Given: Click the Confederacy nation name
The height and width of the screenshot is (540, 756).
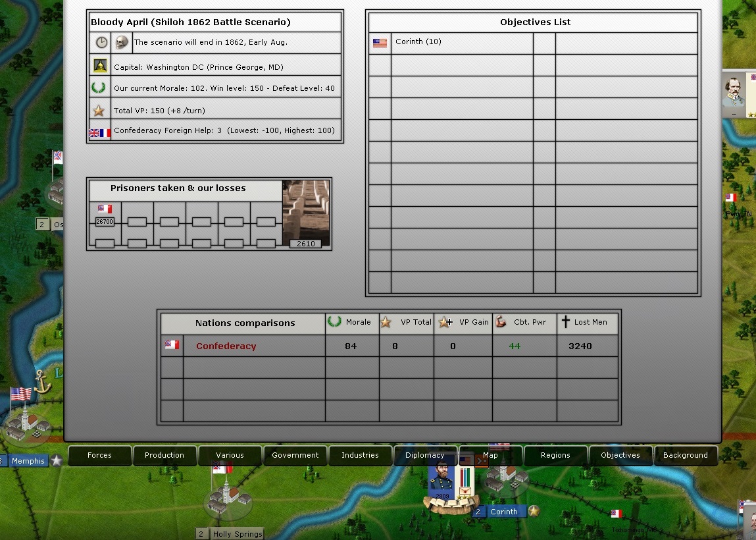Looking at the screenshot, I should coord(226,346).
